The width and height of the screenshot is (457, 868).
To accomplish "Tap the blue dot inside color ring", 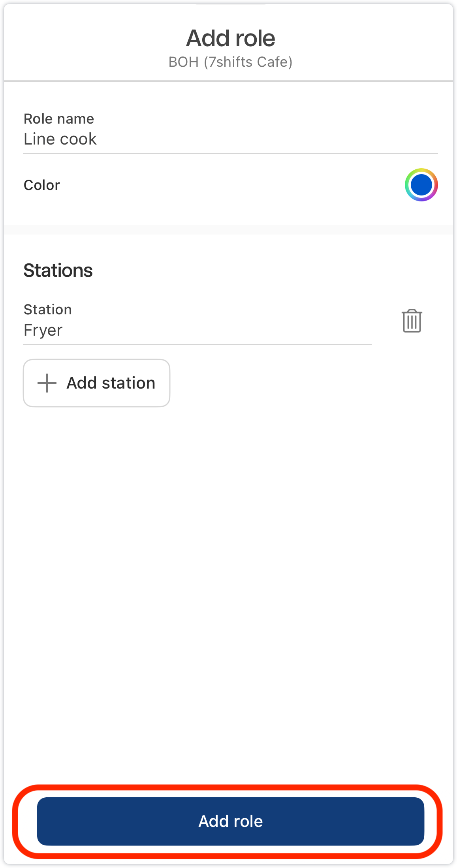I will coord(421,185).
